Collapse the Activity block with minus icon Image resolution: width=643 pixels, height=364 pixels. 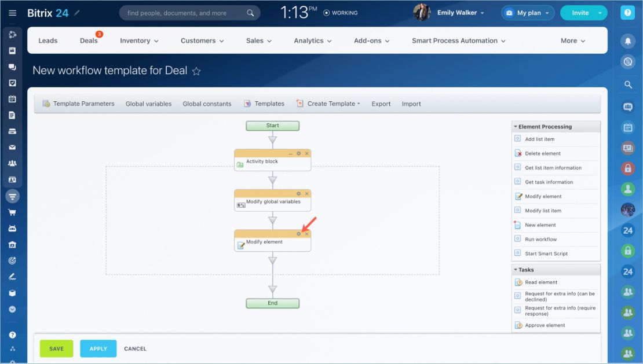click(290, 153)
